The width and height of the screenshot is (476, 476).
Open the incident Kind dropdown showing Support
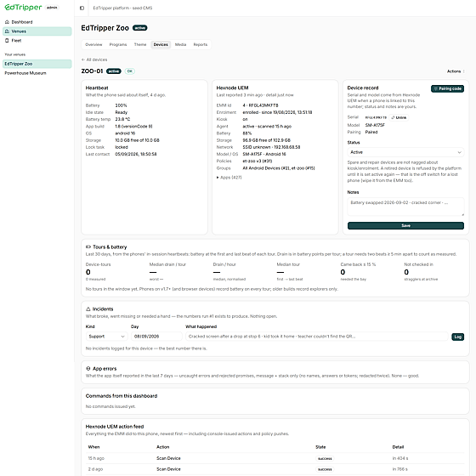tap(106, 337)
